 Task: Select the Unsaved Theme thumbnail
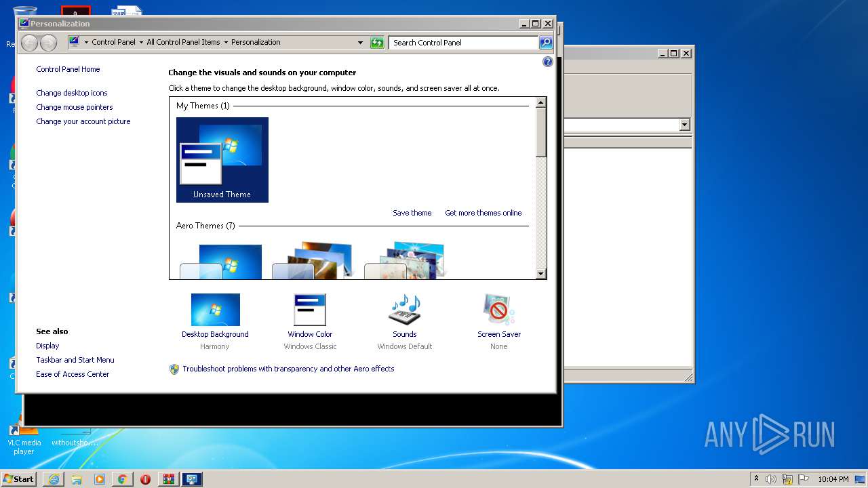(222, 160)
